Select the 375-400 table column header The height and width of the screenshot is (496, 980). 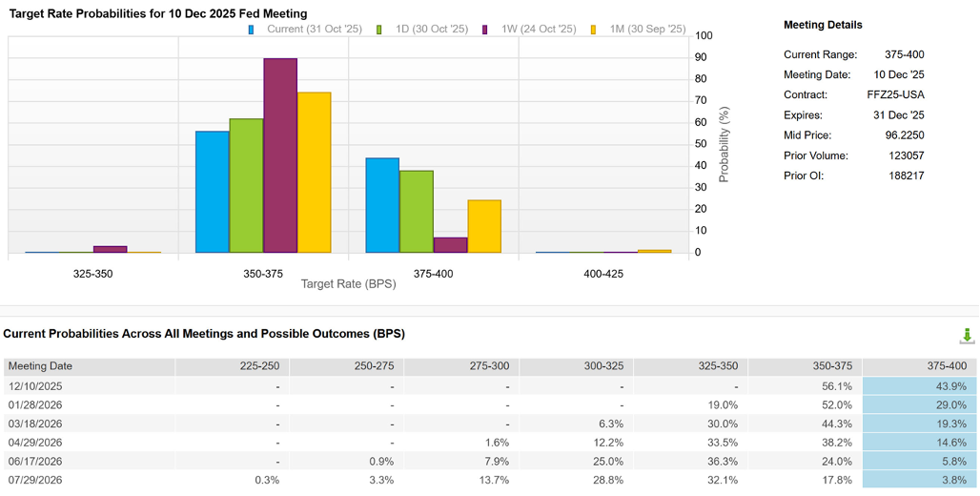coord(945,366)
